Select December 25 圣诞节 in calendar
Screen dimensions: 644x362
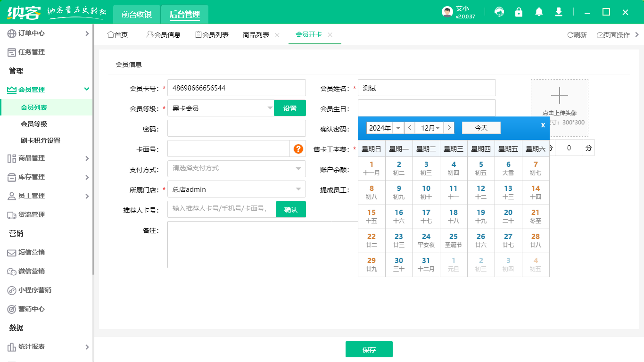(454, 240)
